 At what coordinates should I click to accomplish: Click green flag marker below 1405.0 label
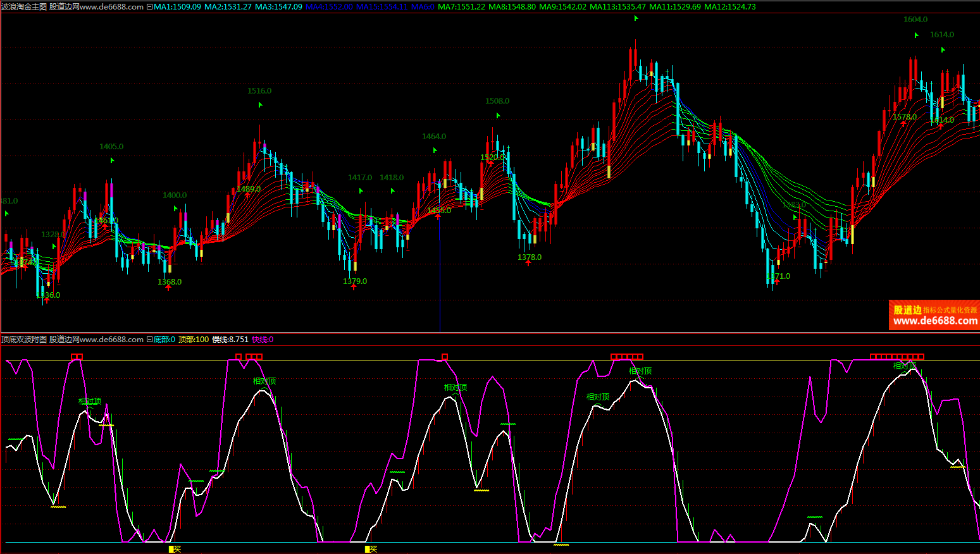[x=113, y=161]
